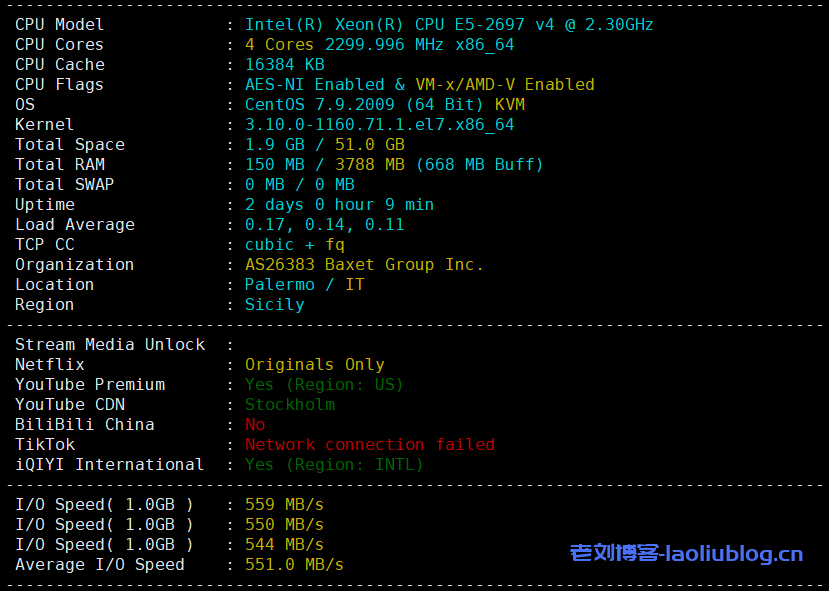Click the Load Average numbers
Screen dimensions: 829x591
[x=324, y=224]
